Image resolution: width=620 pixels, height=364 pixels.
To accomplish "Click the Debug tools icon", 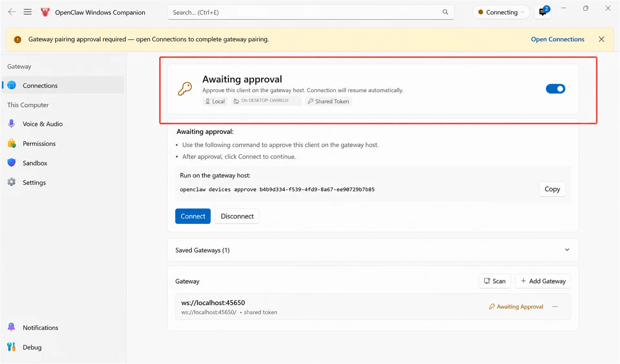I will click(12, 347).
